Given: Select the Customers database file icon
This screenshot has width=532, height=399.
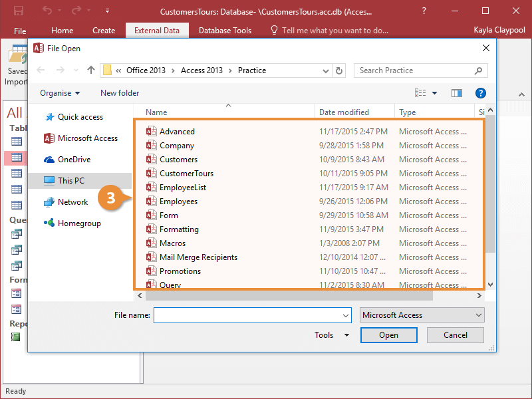Looking at the screenshot, I should click(x=151, y=160).
